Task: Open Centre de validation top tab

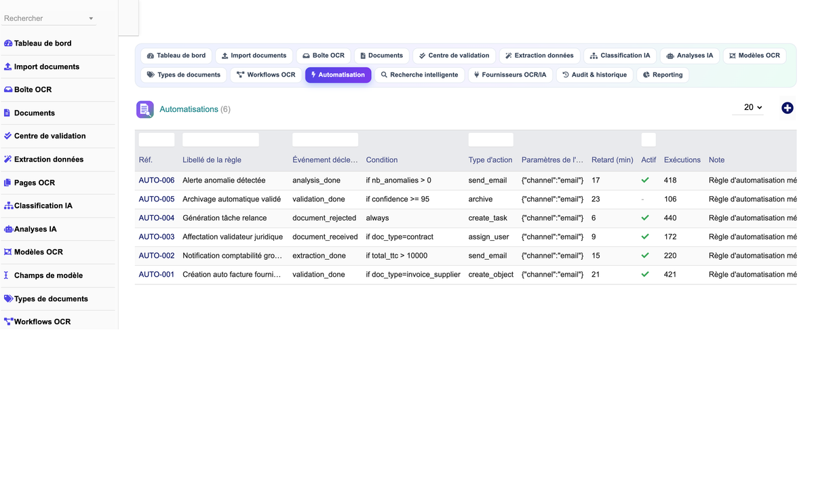Action: click(x=454, y=56)
